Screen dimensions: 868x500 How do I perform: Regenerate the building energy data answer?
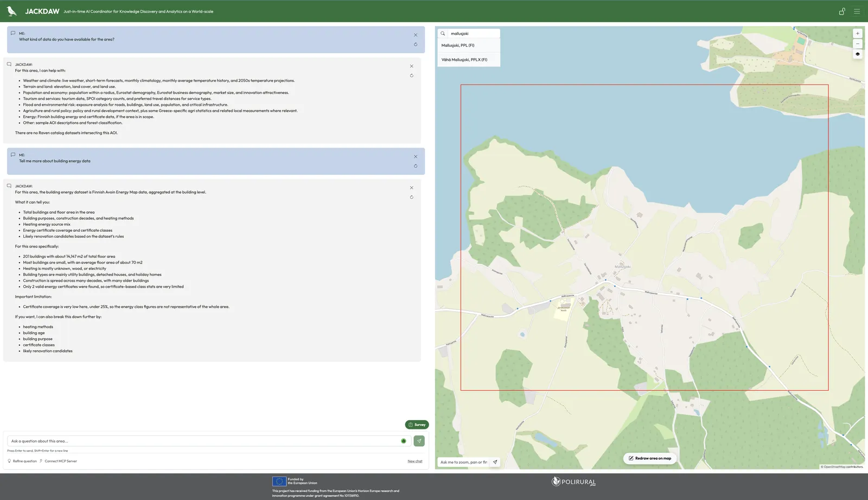[x=412, y=197]
